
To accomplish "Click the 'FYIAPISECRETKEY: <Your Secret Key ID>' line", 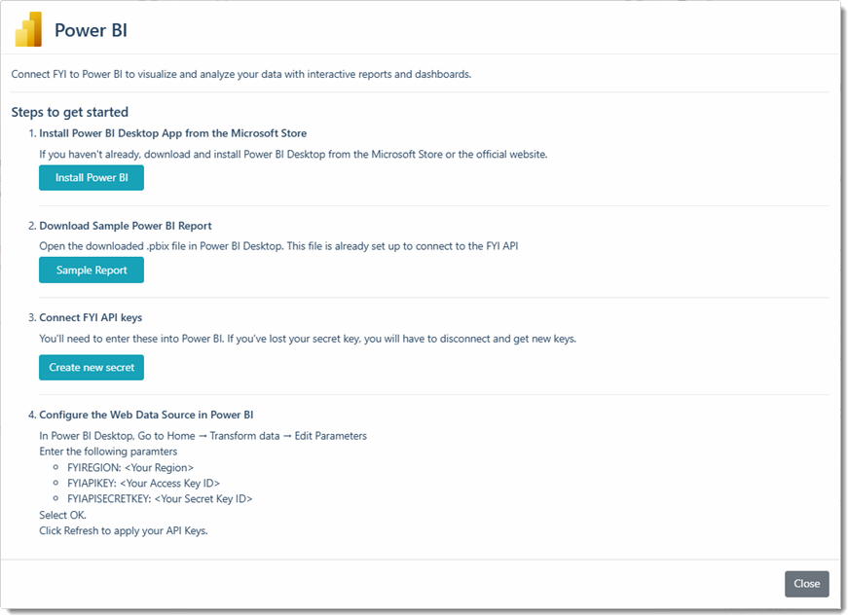I will [160, 499].
